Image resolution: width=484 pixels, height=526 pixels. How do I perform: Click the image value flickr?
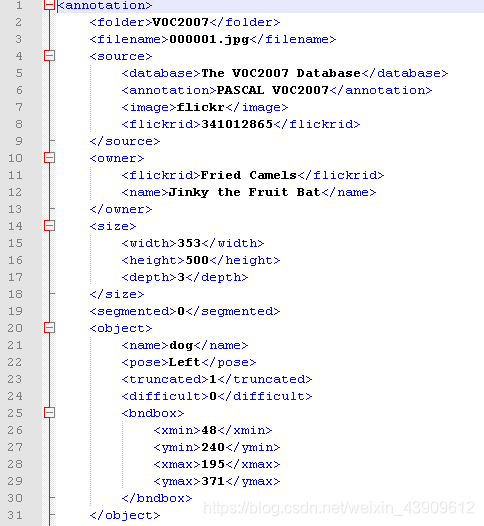pyautogui.click(x=201, y=107)
